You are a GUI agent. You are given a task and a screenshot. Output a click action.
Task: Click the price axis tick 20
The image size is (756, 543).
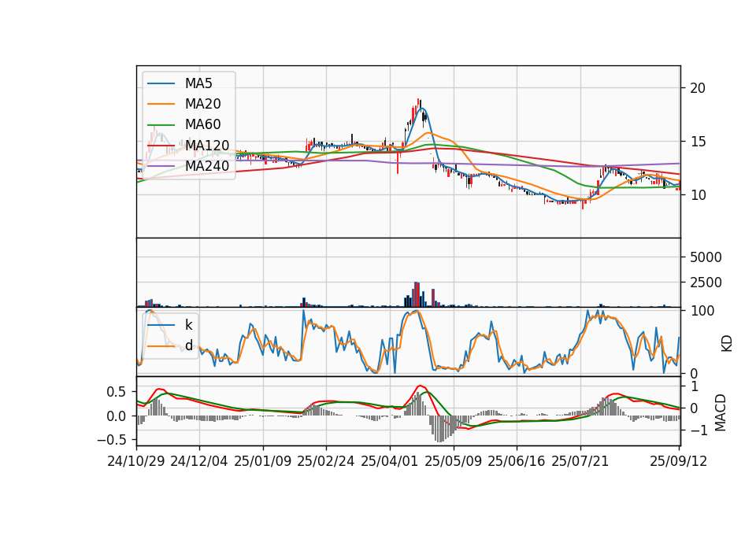point(698,88)
